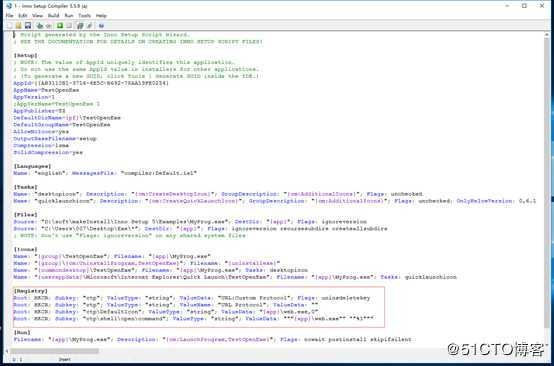Click the AppPublisher line
Viewport: 554px width, 366px height.
click(x=39, y=111)
